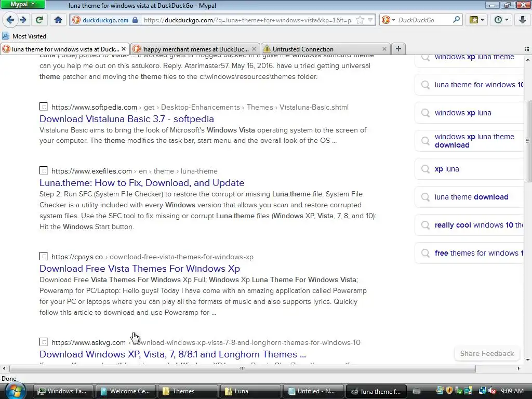Click the https://www.softpedia.com URL text
The image size is (532, 399).
coord(95,107)
